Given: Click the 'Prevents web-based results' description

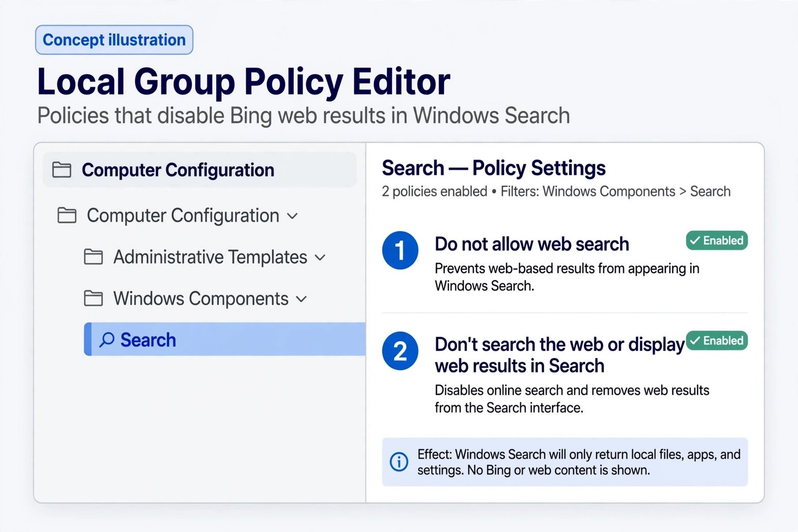Looking at the screenshot, I should tap(567, 277).
